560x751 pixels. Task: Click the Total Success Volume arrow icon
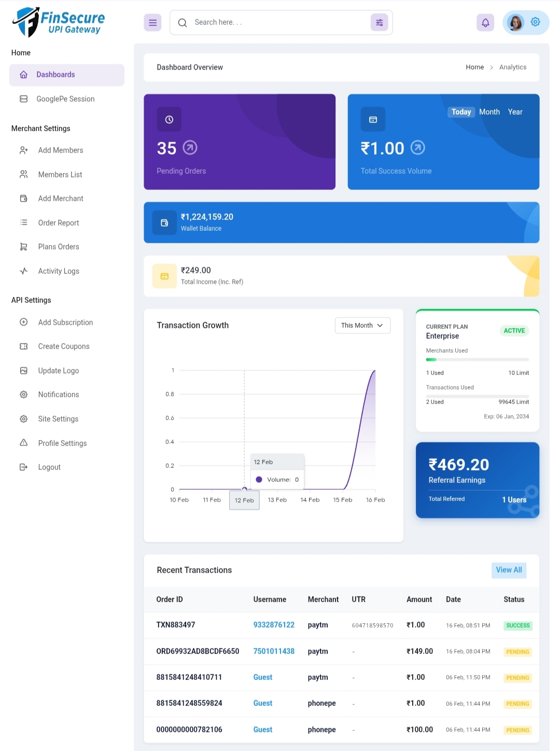[418, 148]
